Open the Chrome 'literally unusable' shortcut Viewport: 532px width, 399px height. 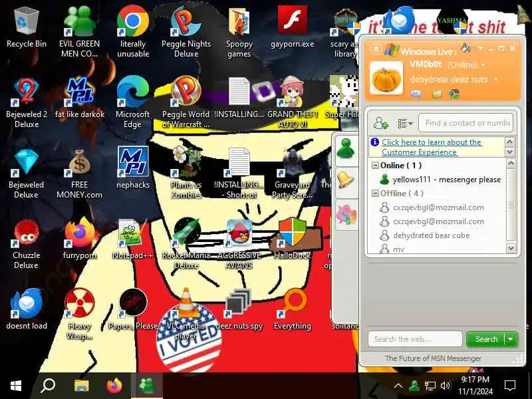[132, 33]
